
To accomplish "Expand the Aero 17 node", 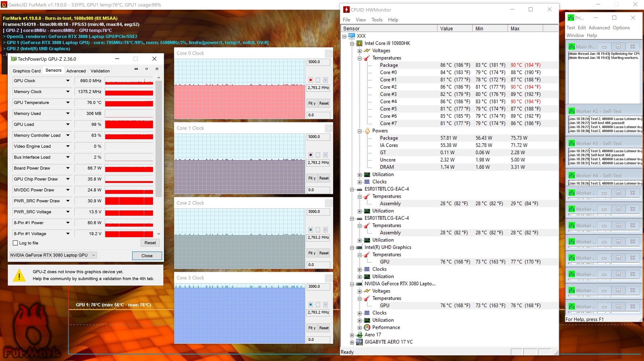I will coord(352,335).
